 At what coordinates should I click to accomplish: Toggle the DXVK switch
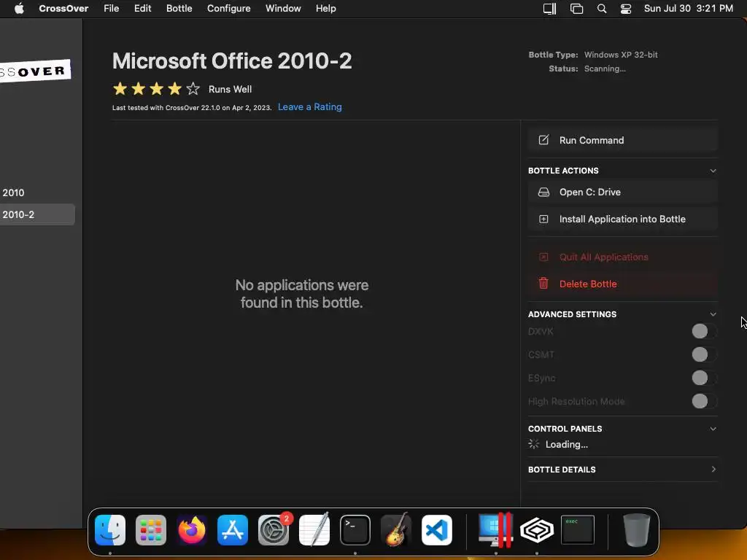tap(704, 331)
